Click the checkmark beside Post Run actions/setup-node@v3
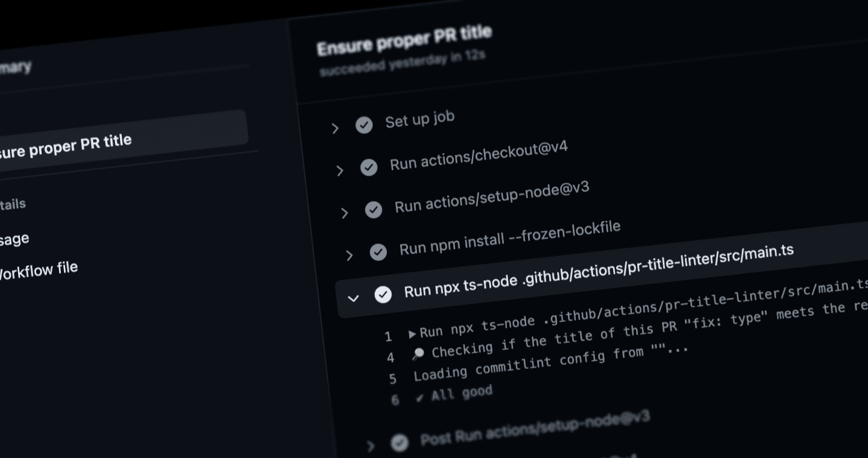This screenshot has width=868, height=458. [400, 443]
